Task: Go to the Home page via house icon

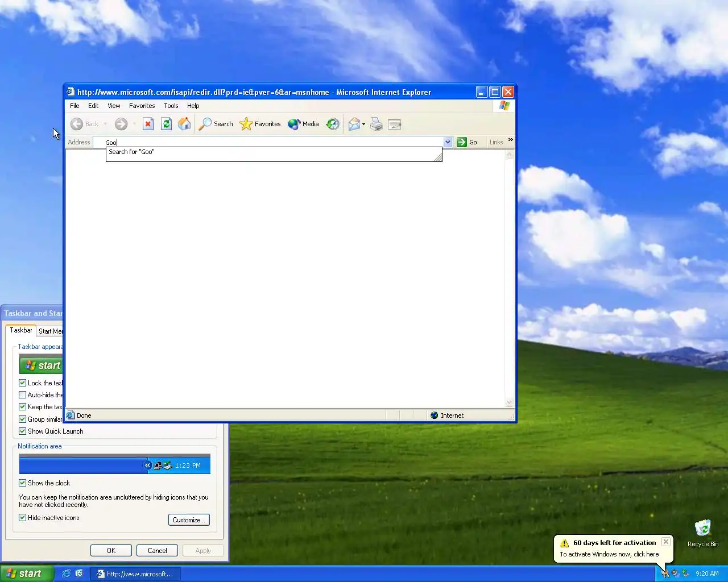Action: coord(184,124)
